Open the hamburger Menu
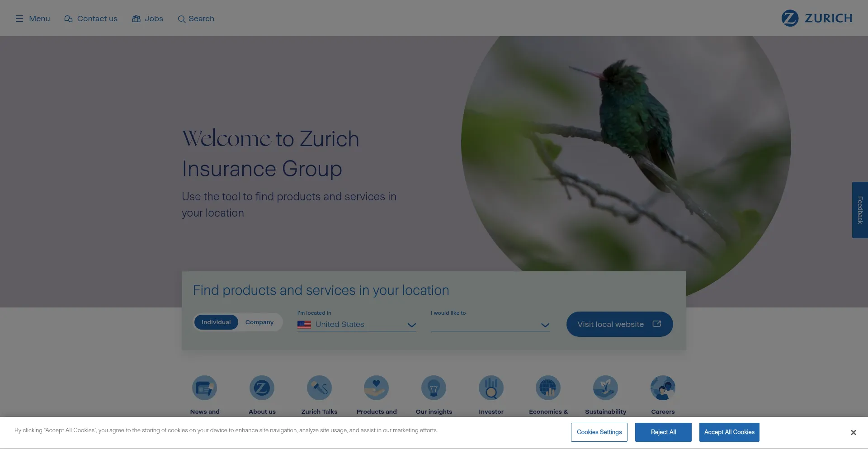868x449 pixels. tap(33, 19)
